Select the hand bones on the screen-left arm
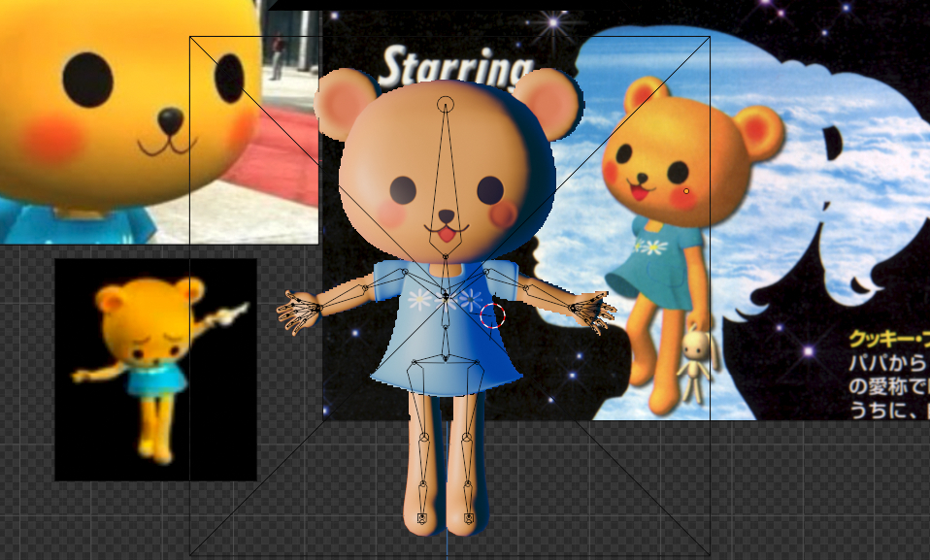 [299, 313]
